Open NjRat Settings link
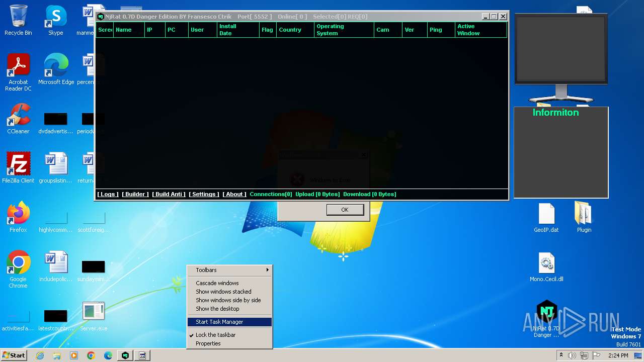The height and width of the screenshot is (362, 644). [204, 194]
